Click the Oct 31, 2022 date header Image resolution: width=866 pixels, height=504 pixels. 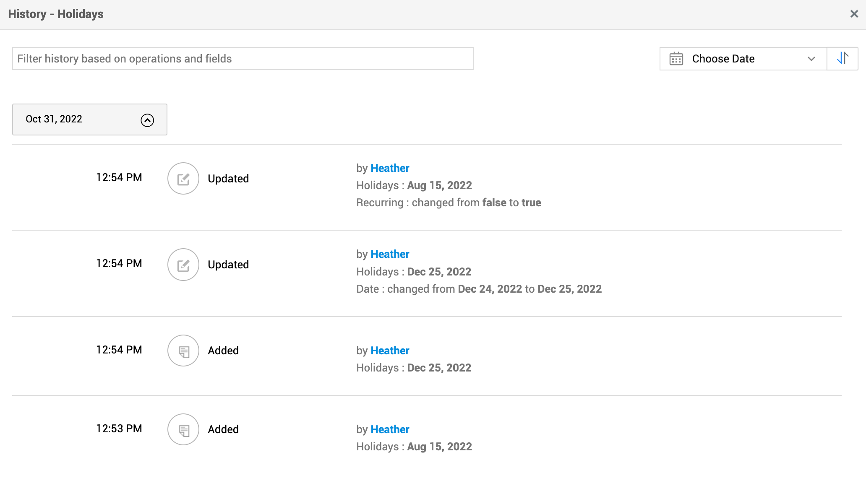(54, 119)
